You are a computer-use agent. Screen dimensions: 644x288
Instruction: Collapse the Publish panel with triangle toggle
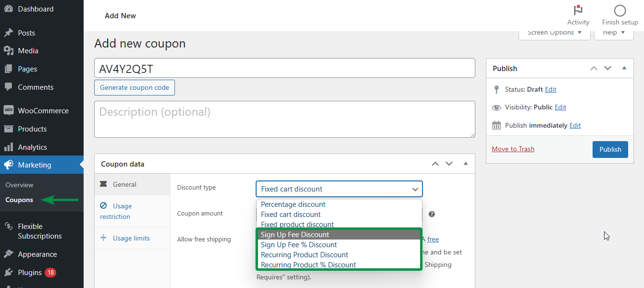(624, 69)
